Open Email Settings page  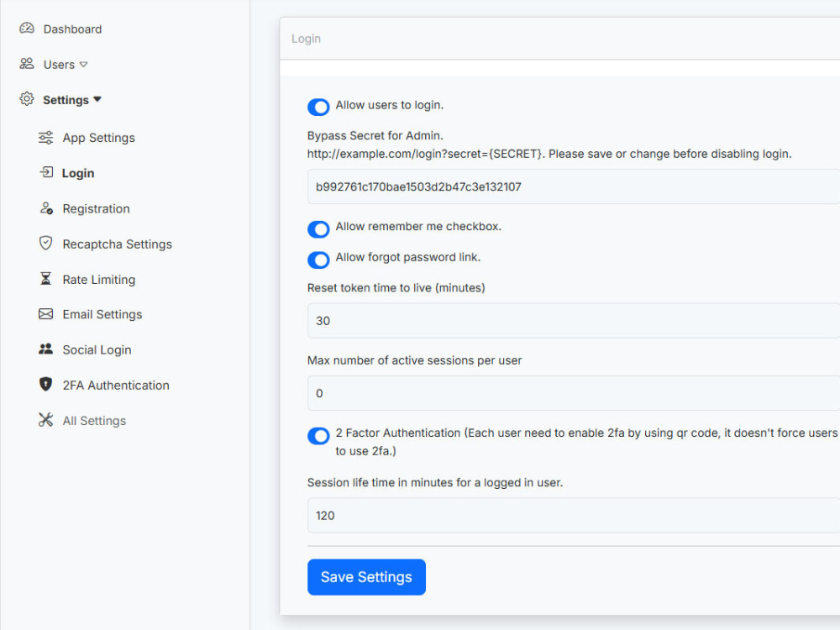point(102,314)
